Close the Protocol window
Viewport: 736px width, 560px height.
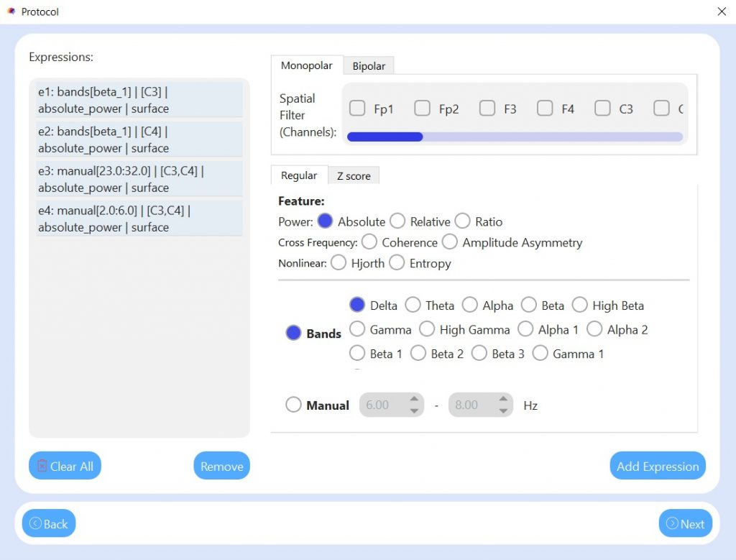pos(722,12)
